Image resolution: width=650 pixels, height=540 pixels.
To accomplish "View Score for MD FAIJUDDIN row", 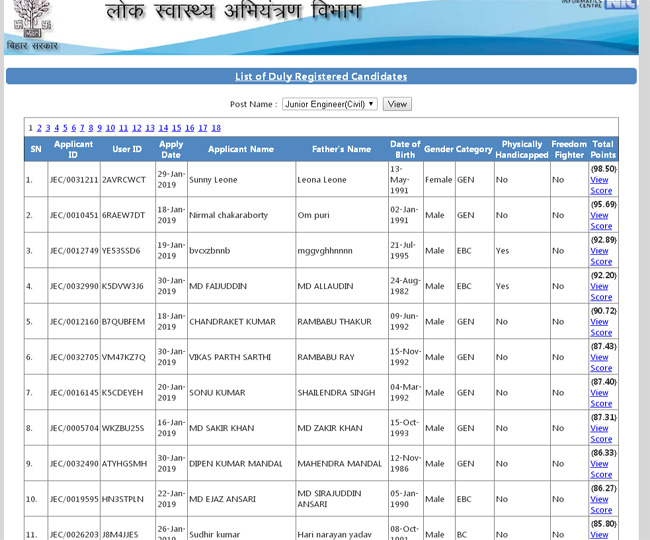I will coord(601,291).
